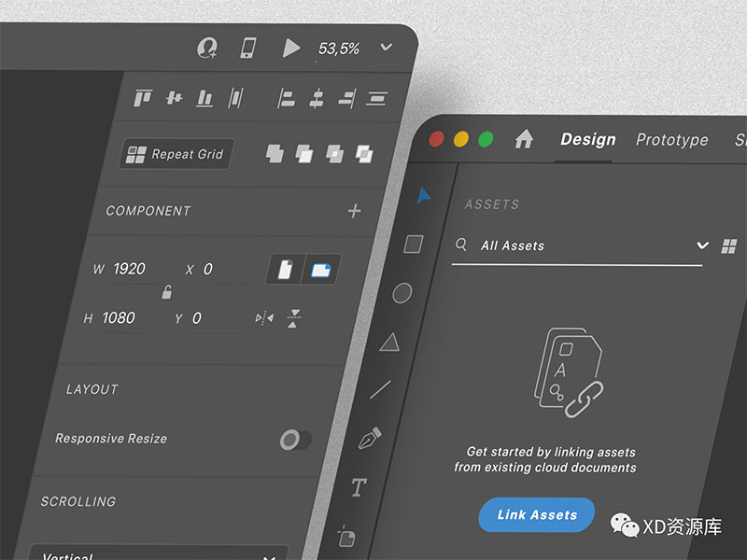The height and width of the screenshot is (560, 747).
Task: Close the window with red button
Action: click(x=436, y=139)
